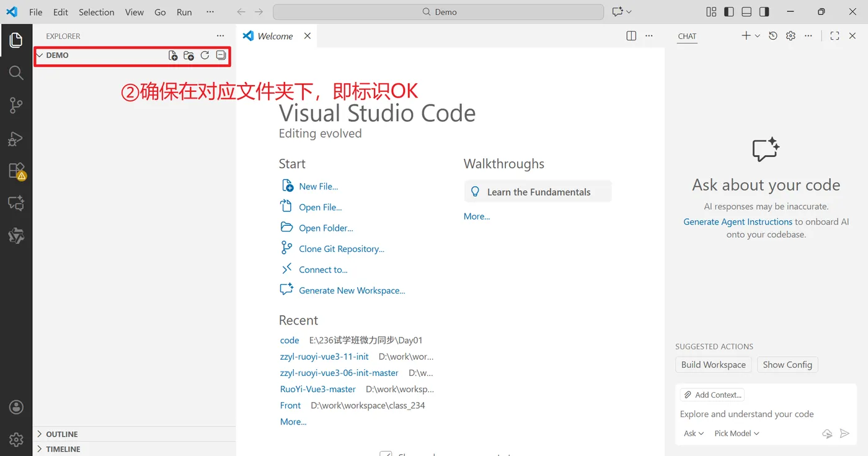The width and height of the screenshot is (868, 456).
Task: Open the Extensions view with warning badge
Action: [x=16, y=171]
